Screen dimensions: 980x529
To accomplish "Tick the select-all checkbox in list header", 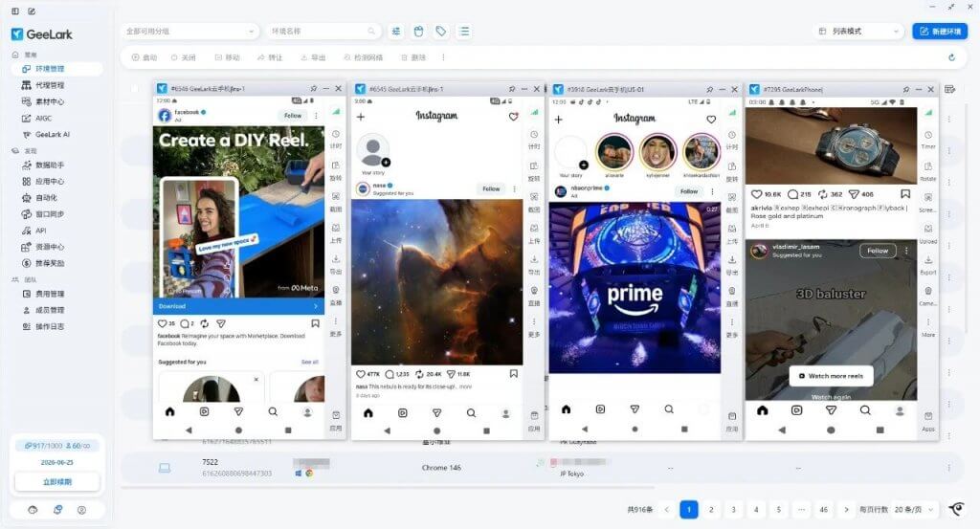I will [x=135, y=90].
